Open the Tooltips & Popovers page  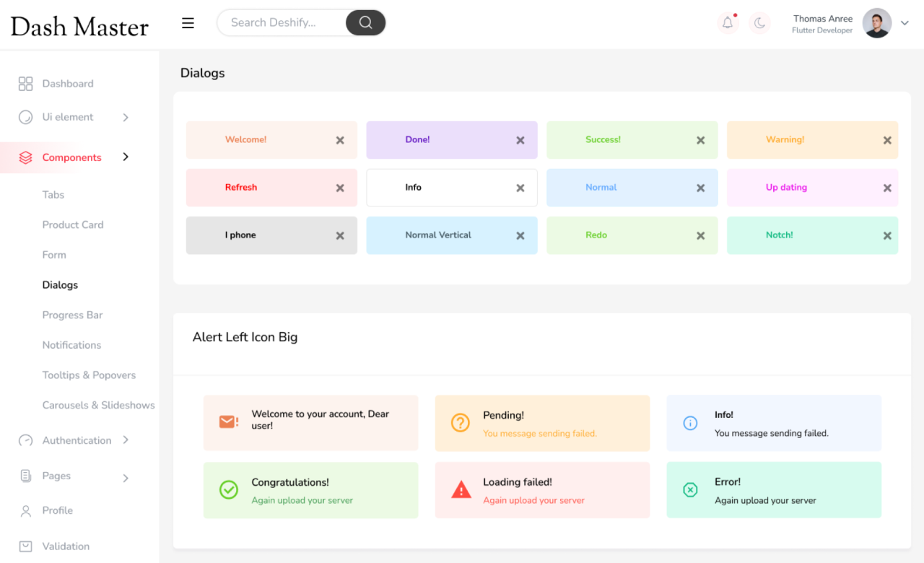89,375
